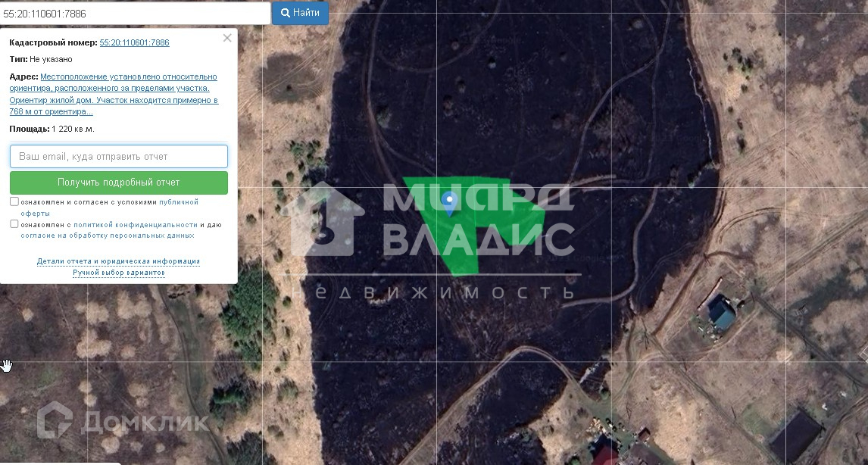Click the blue location pin marker
Image resolution: width=868 pixels, height=465 pixels.
coord(449,204)
